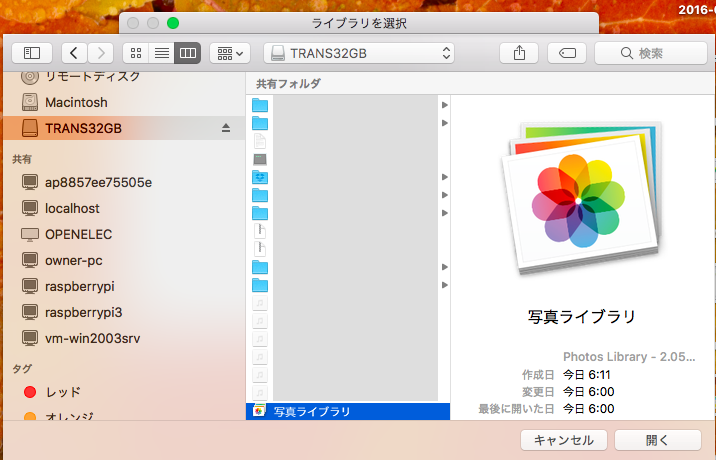Open the TRANS32GB location popup menu
The image size is (716, 460).
(359, 53)
